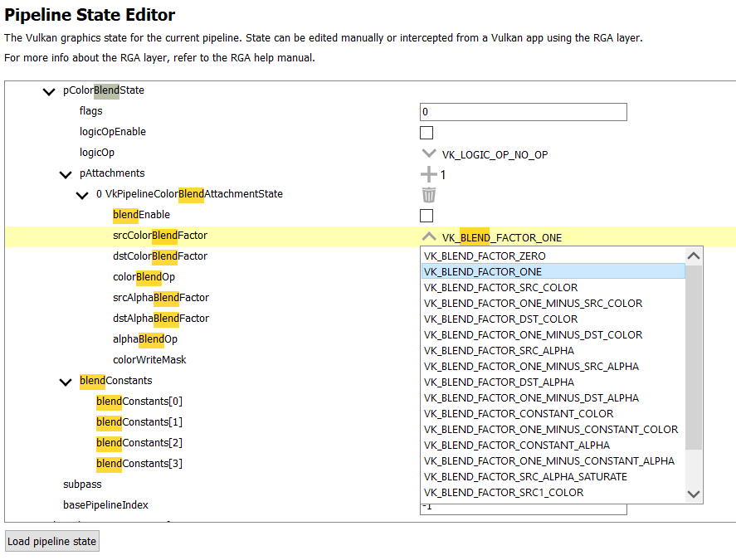Click the srcColorBlendFactor collapse arrow icon

pyautogui.click(x=428, y=236)
